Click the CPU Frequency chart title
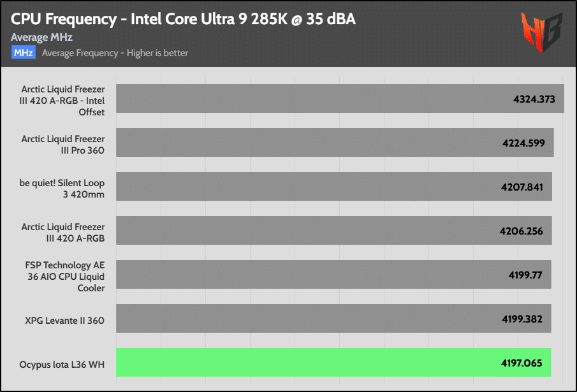This screenshot has height=392, width=577. [183, 19]
